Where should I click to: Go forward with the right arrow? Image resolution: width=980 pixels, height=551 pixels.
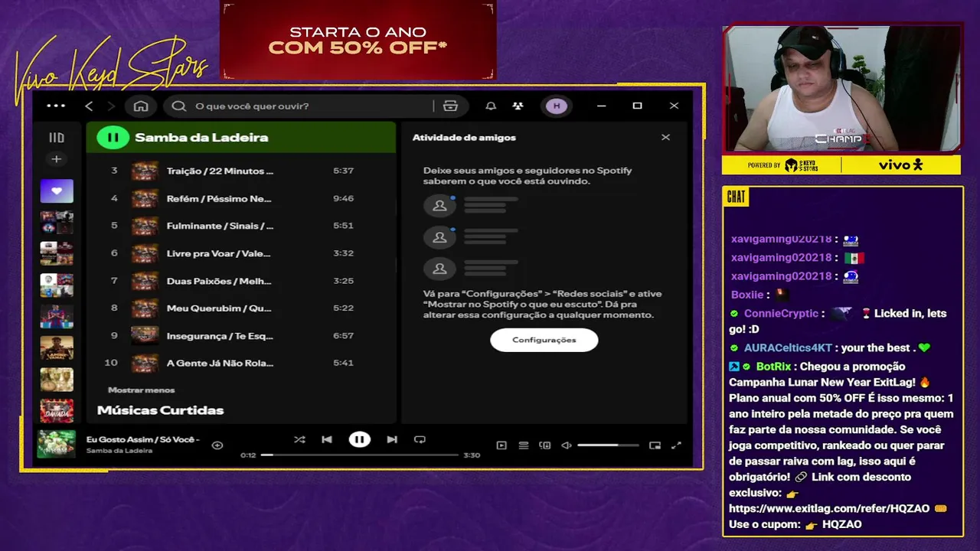[x=111, y=106]
